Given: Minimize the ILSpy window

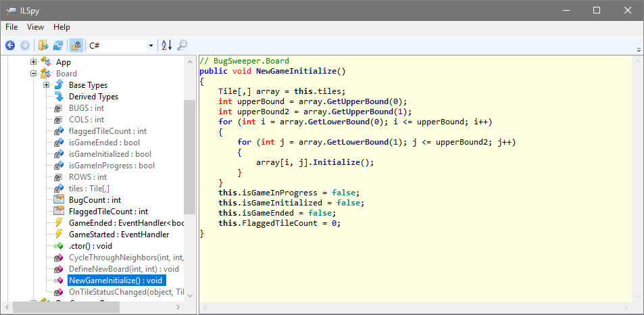Looking at the screenshot, I should click(566, 10).
